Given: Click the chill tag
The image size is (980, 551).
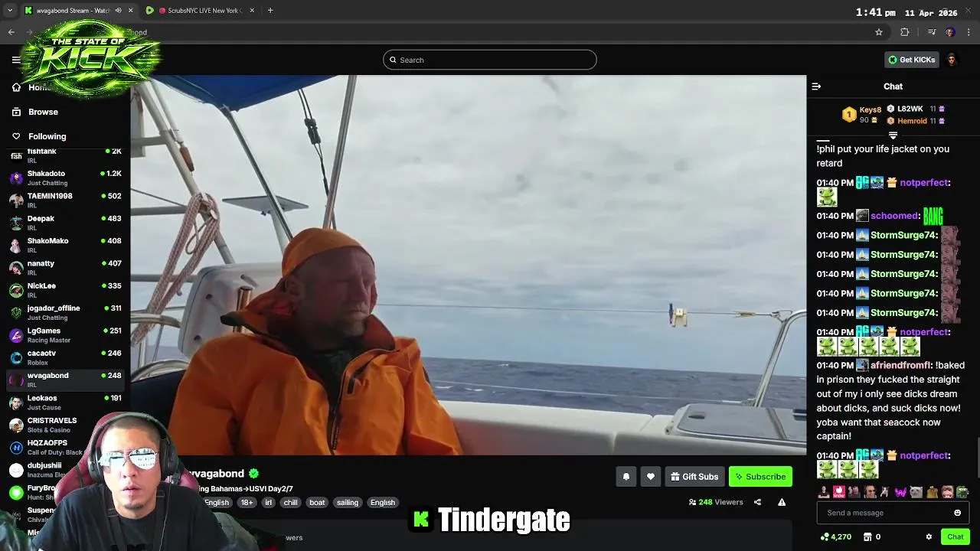Looking at the screenshot, I should coord(290,503).
